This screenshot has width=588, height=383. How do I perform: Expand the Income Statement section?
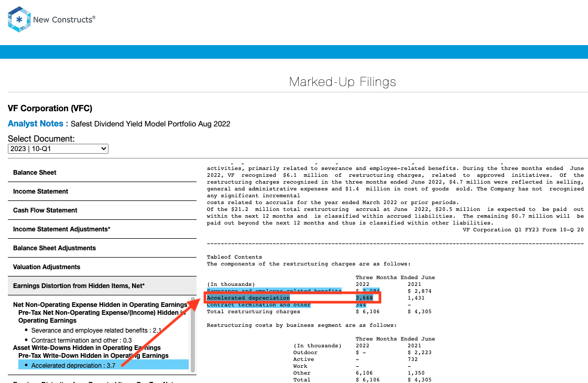[x=102, y=191]
